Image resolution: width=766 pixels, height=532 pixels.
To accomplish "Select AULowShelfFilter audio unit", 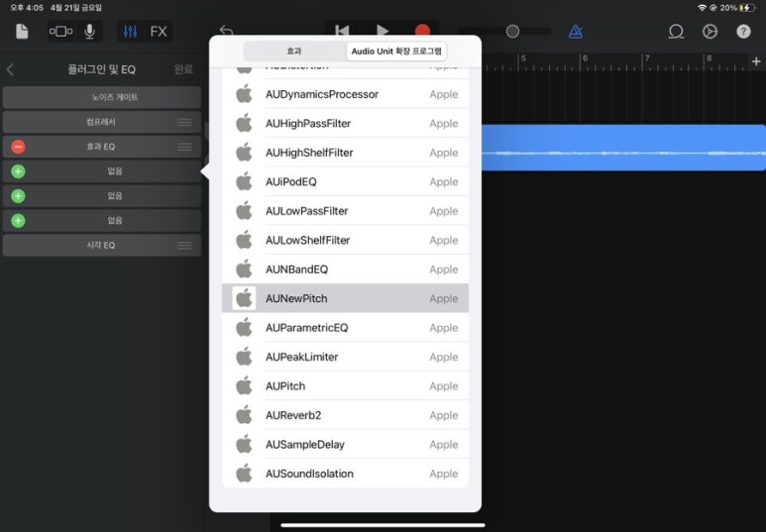I will click(346, 241).
